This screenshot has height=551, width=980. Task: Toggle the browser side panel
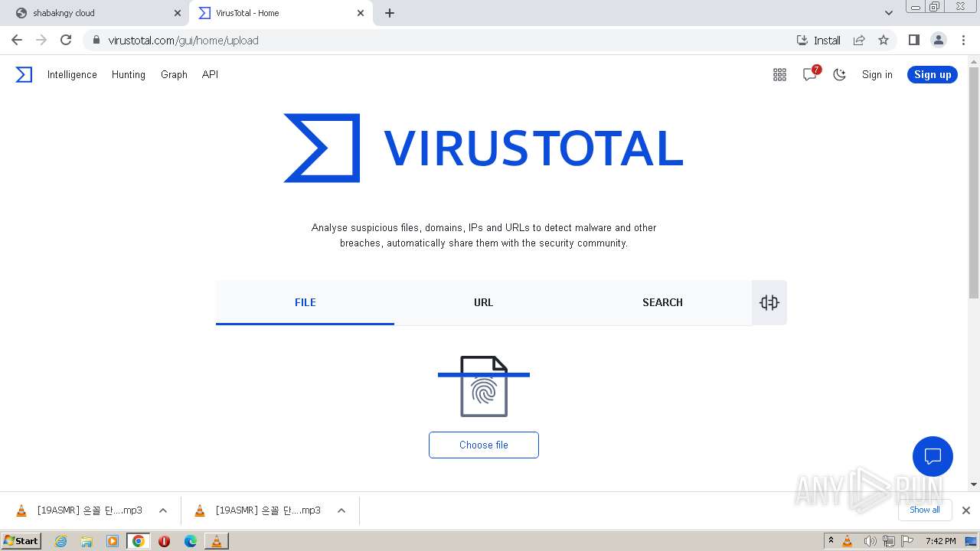point(913,40)
